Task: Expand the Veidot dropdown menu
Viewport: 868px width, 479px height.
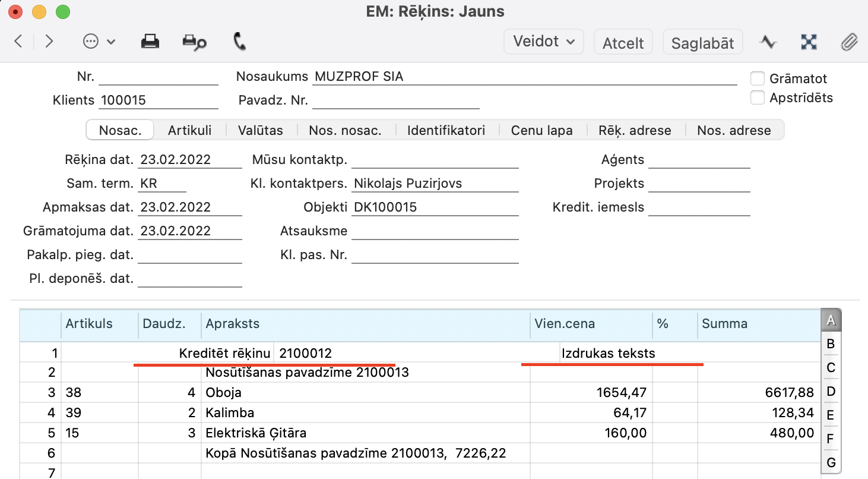Action: click(x=544, y=42)
